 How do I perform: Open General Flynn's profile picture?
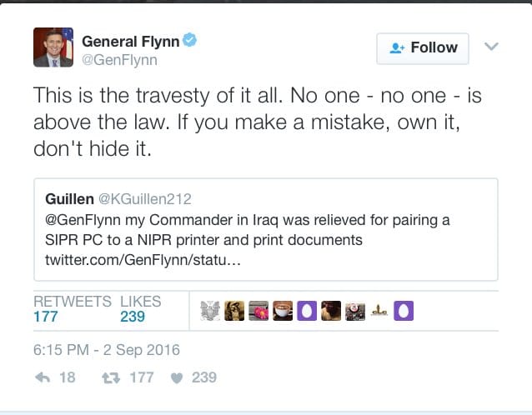tap(53, 47)
